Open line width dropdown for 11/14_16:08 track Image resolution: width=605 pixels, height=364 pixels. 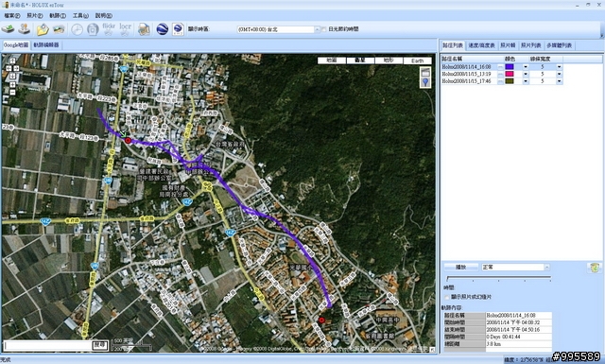tap(559, 67)
